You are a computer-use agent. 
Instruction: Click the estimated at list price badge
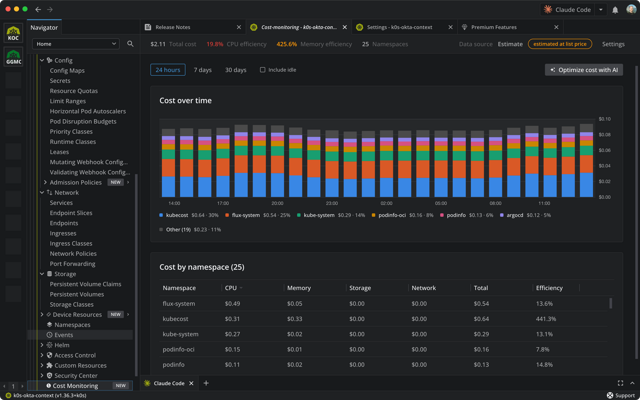[x=560, y=44]
